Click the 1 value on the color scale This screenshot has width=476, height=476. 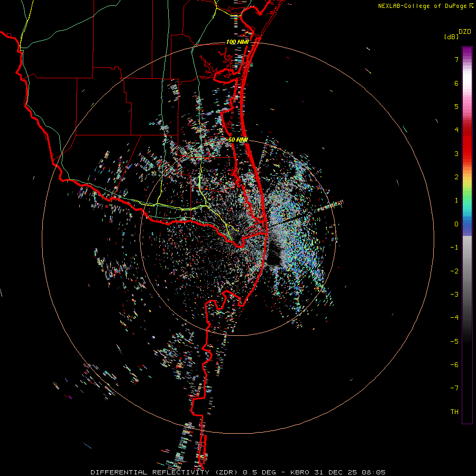(x=456, y=200)
